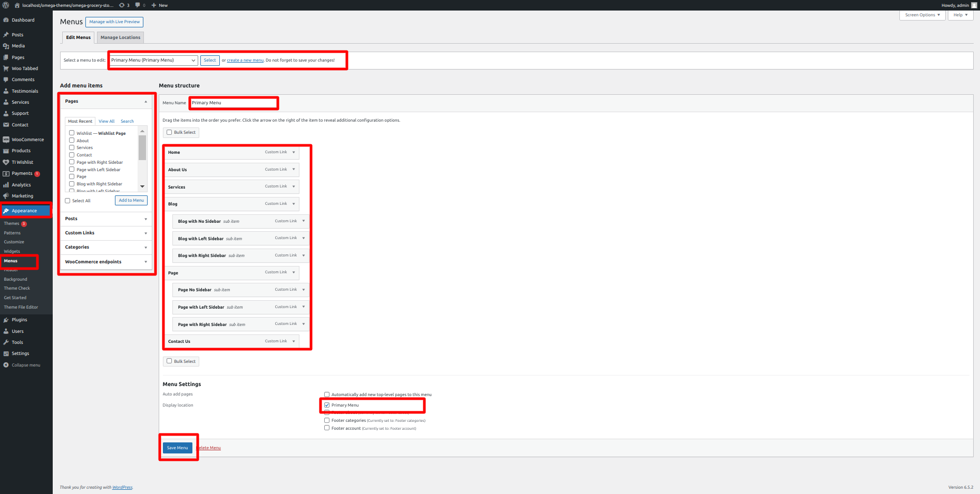Tick Page with Right Sidebar checkbox
This screenshot has height=494, width=980.
[72, 162]
